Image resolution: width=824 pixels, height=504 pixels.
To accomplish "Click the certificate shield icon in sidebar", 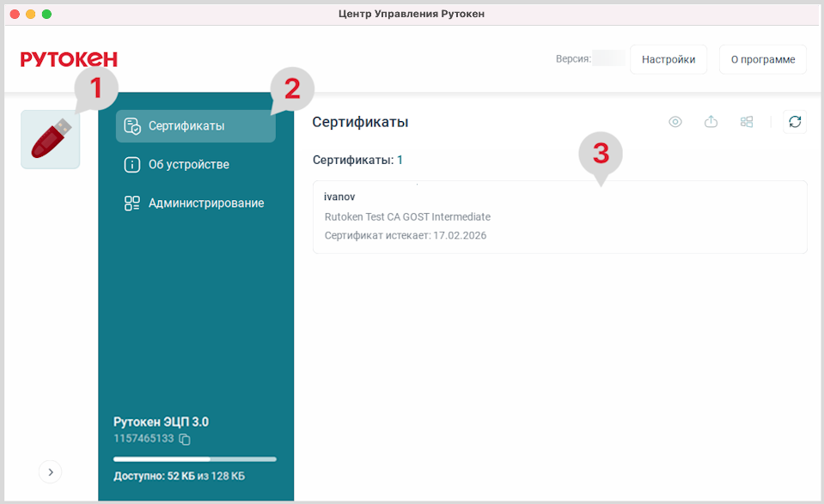I will tap(132, 126).
